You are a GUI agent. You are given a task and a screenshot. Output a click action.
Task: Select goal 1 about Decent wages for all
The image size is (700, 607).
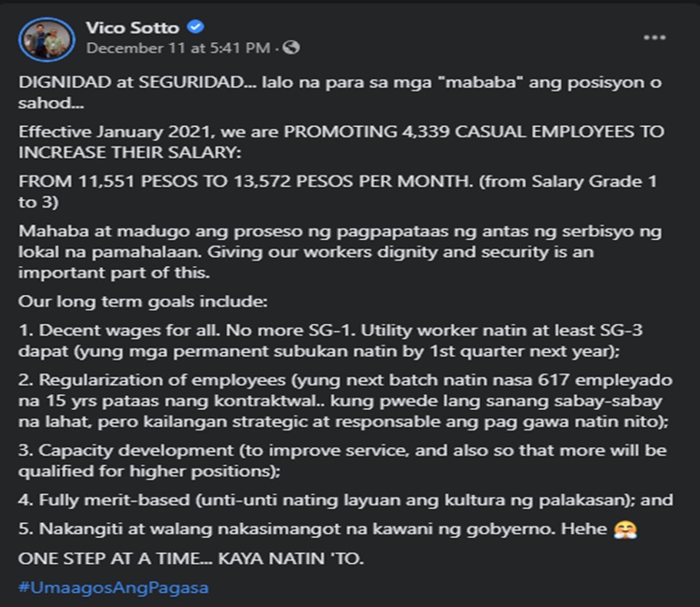coord(330,341)
